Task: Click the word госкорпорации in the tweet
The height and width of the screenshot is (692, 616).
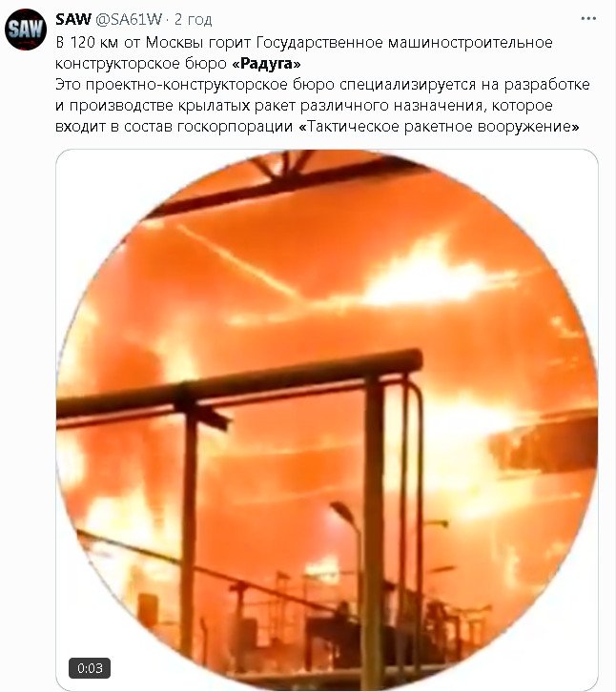Action: (235, 127)
